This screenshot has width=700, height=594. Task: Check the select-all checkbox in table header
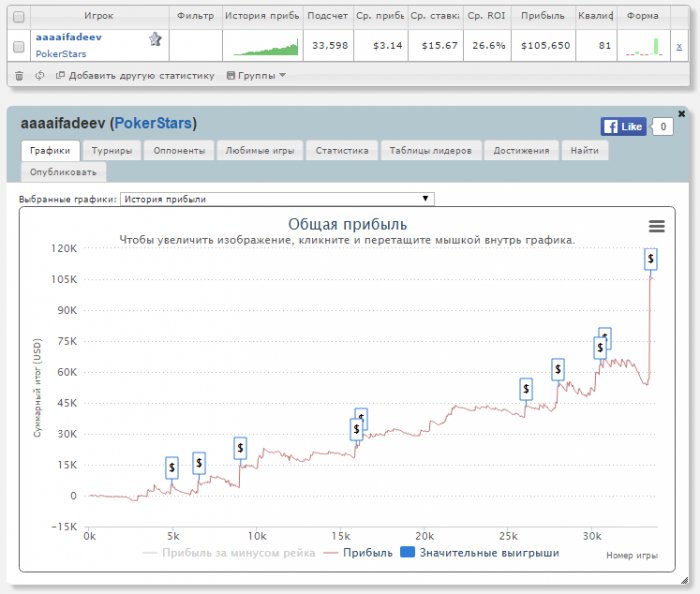pyautogui.click(x=19, y=17)
